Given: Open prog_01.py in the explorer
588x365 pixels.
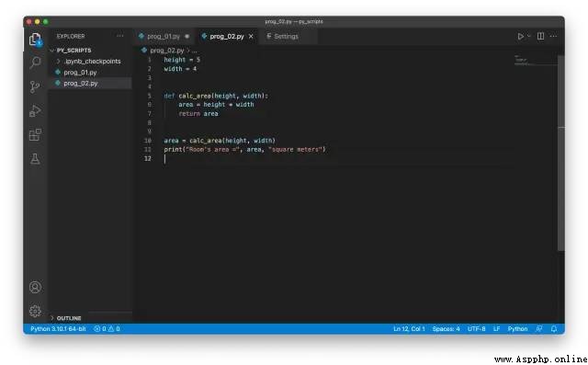Looking at the screenshot, I should 80,72.
